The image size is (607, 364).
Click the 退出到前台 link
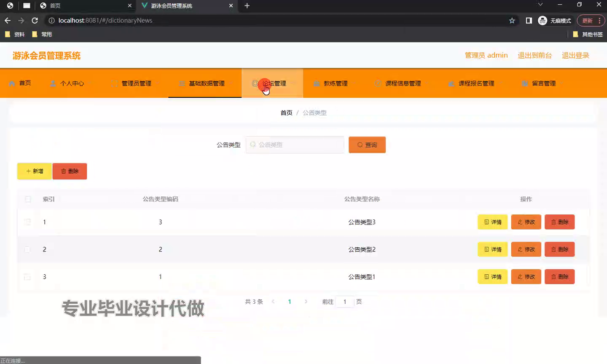click(x=534, y=55)
